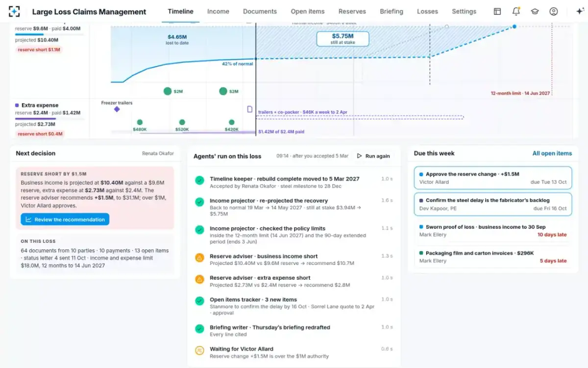Click the chart icon in Review the recommendation
The height and width of the screenshot is (368, 588).
click(x=29, y=219)
